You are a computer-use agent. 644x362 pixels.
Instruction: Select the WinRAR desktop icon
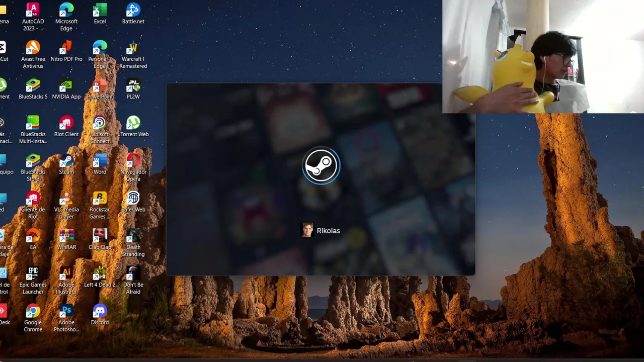pos(66,239)
